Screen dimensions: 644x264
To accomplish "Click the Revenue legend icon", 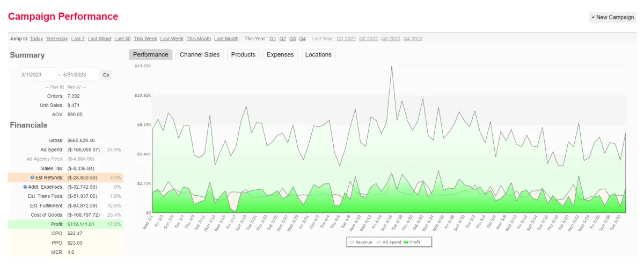I will pos(352,242).
